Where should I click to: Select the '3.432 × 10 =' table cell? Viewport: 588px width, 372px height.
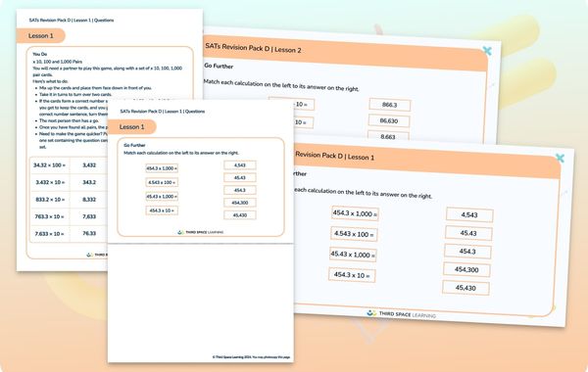[50, 182]
